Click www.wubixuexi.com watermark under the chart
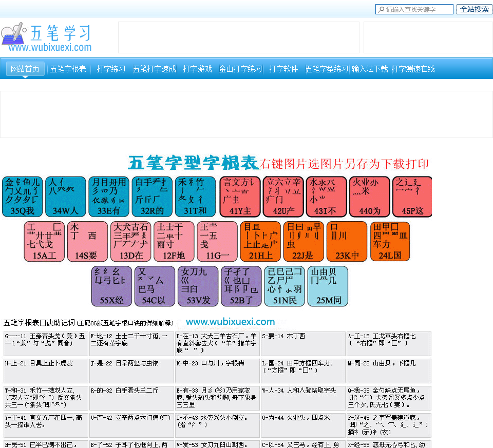 (230, 322)
